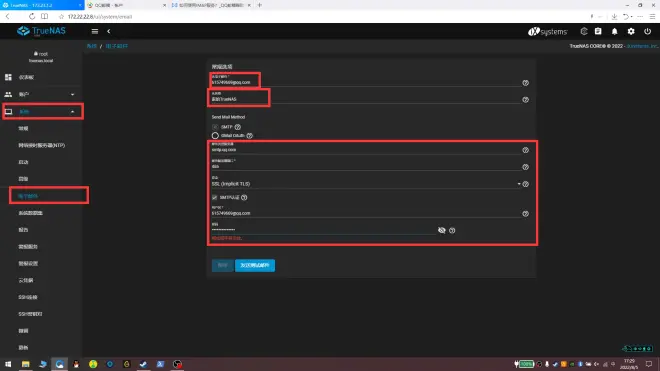Screen dimensions: 660x371
Task: Open the sidebar item just below NTP servers
Action: tap(24, 162)
